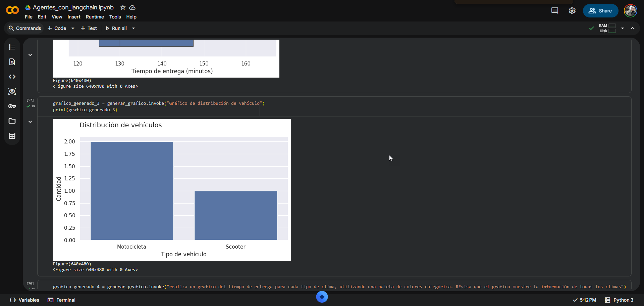This screenshot has width=644, height=306.
Task: Click the notebook title Agentes_con_langchain.ipynb
Action: tap(73, 7)
